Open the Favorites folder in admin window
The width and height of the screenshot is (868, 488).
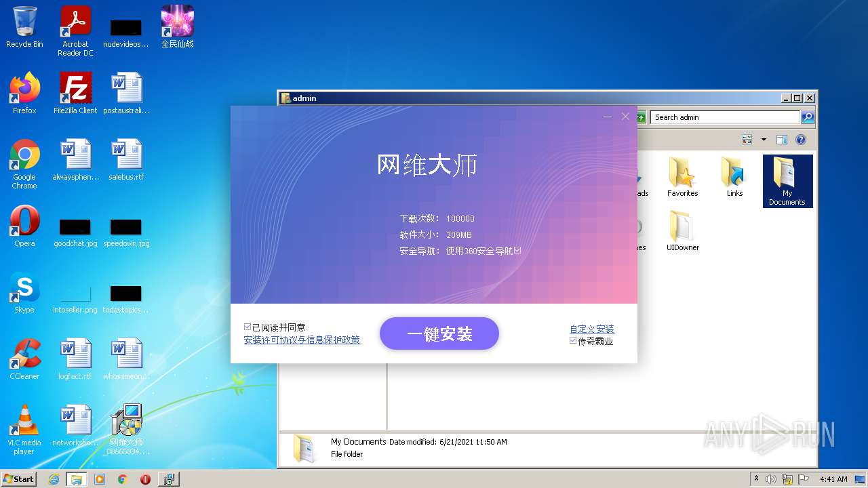[682, 177]
